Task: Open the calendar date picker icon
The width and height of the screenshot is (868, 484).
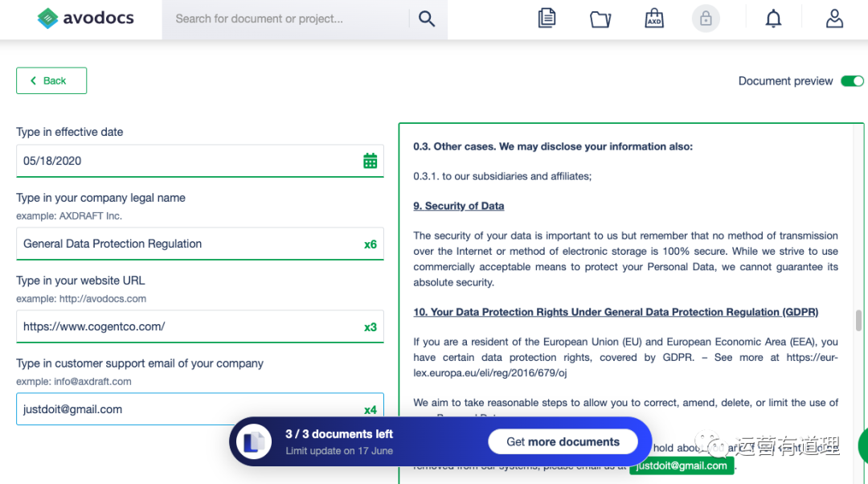Action: tap(370, 161)
